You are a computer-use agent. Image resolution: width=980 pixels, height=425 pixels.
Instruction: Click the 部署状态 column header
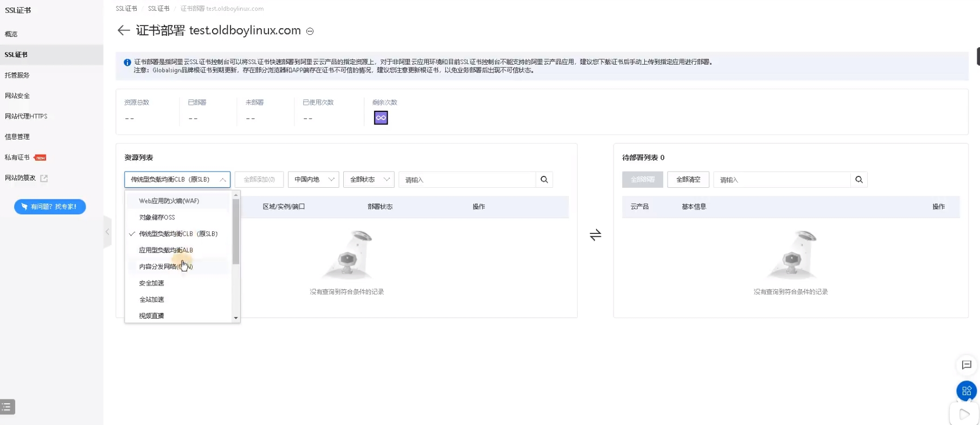380,207
